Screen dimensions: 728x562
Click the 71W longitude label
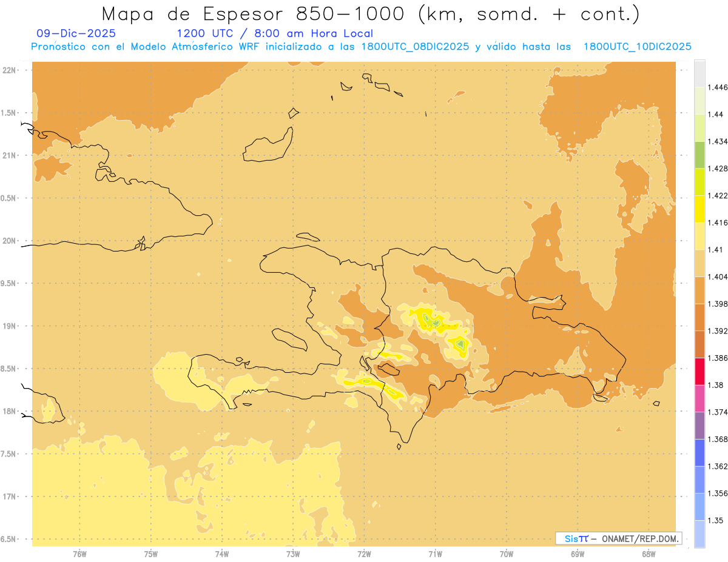(435, 553)
